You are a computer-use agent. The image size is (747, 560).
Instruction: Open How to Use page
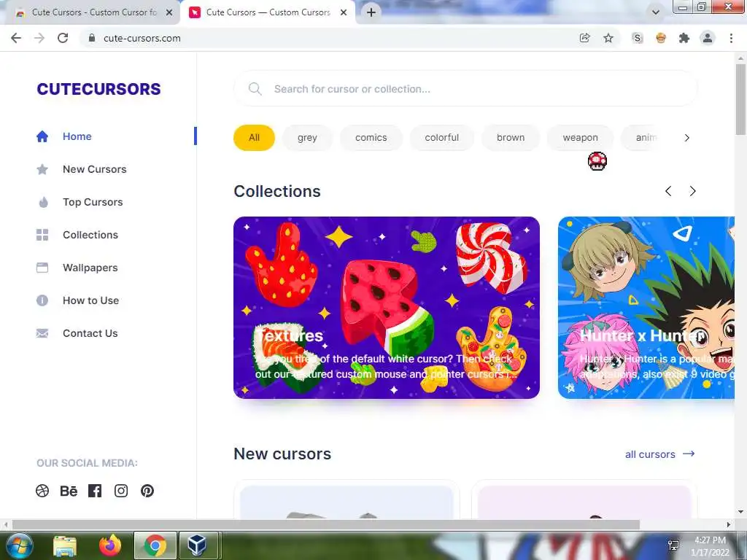coord(90,300)
